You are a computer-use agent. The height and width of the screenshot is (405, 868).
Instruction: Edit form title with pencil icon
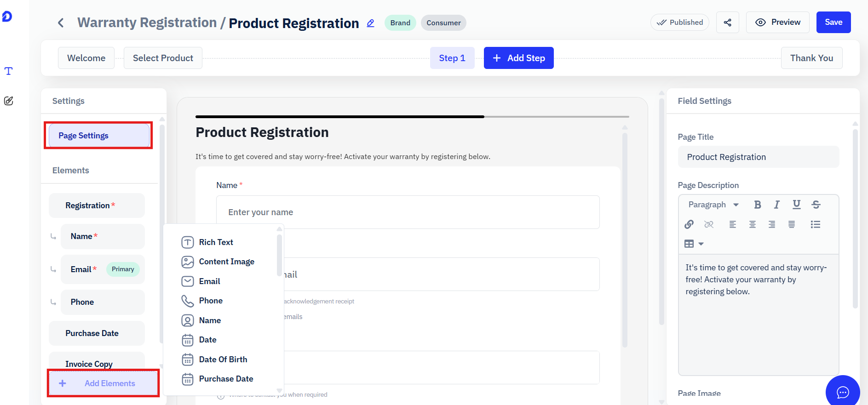(370, 23)
